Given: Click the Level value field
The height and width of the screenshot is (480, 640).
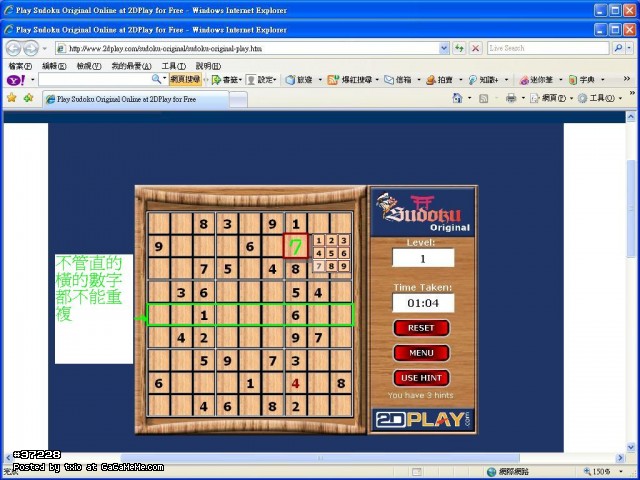Looking at the screenshot, I should [423, 258].
